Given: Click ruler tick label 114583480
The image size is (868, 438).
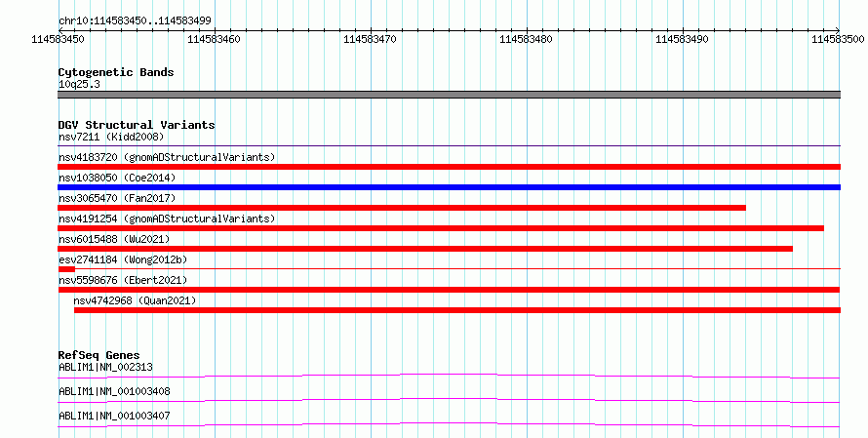Looking at the screenshot, I should [526, 39].
